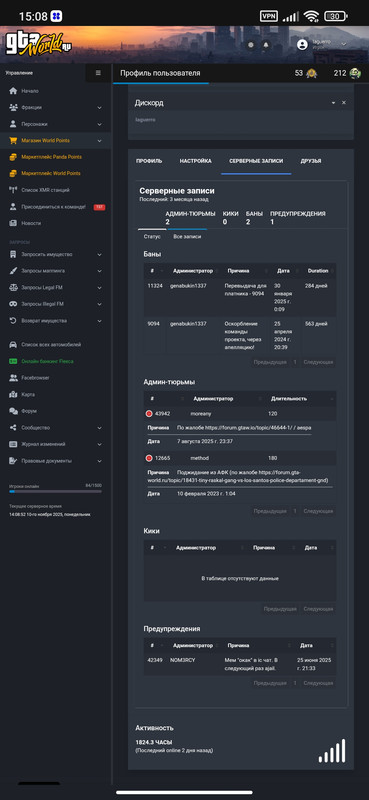369x800 pixels.
Task: Click the Персонажи person icon
Action: tap(13, 124)
